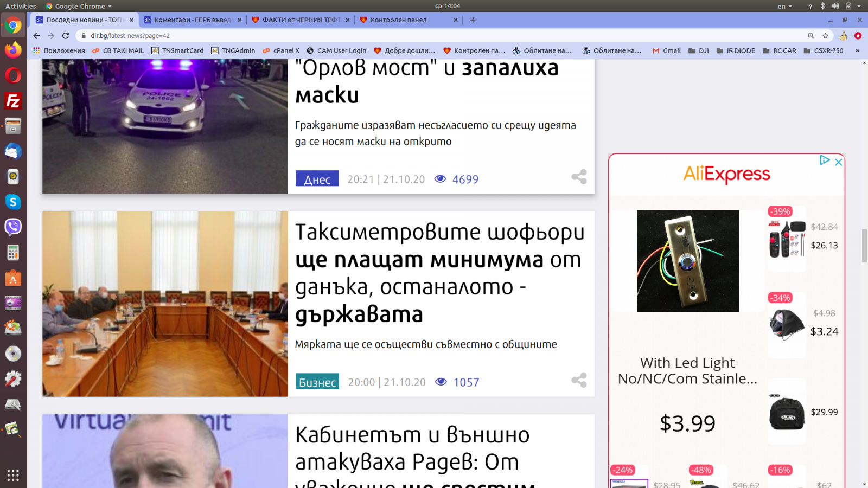Open CB TAXI MAIL bookmark
Image resolution: width=868 pixels, height=488 pixels.
118,50
